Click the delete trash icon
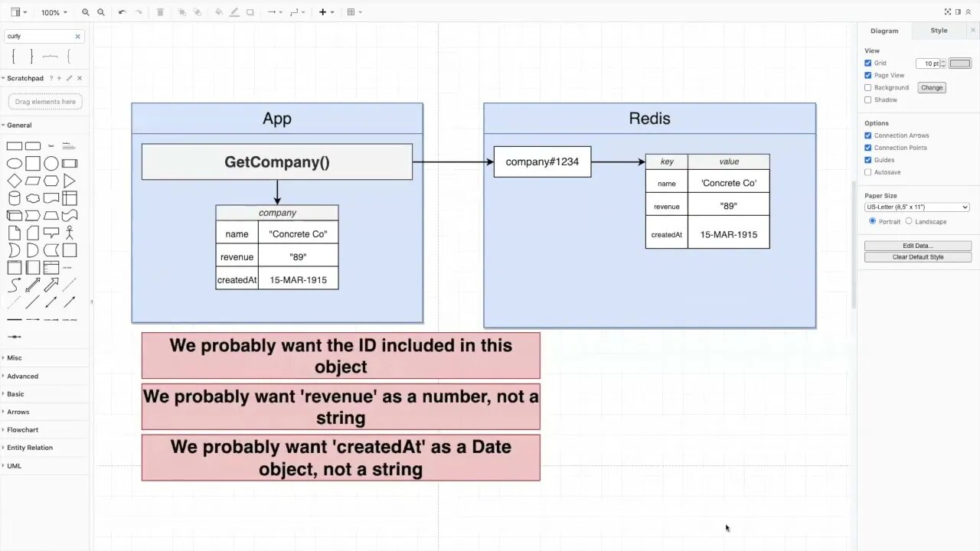Image resolution: width=980 pixels, height=551 pixels. 160,12
